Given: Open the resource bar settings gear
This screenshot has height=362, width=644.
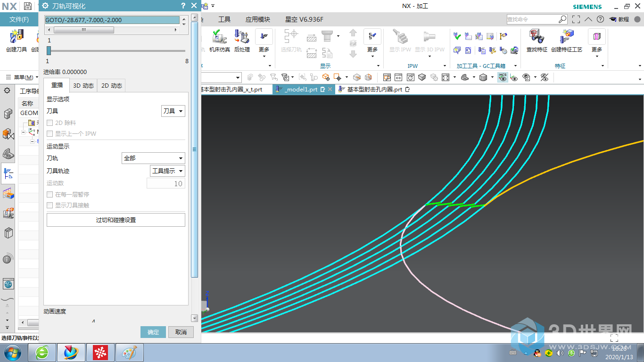Looking at the screenshot, I should (7, 90).
